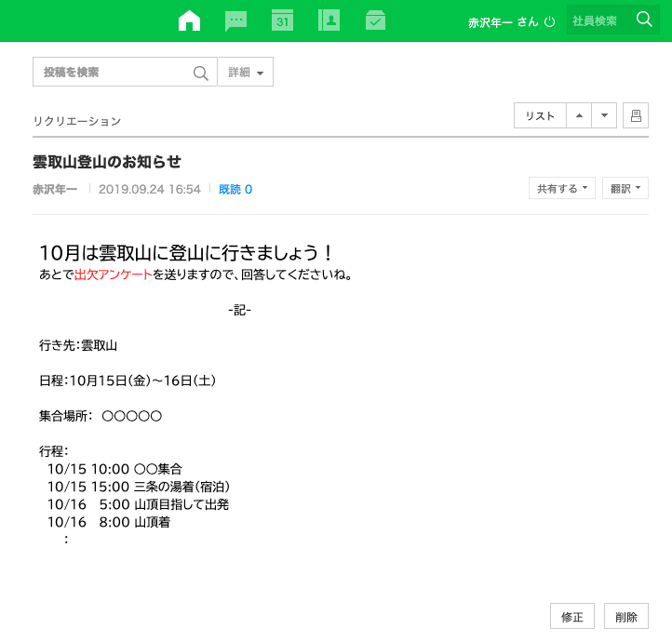
Task: Click the line 10/15 15:00 三条の湯着(宿泊)
Action: click(139, 487)
